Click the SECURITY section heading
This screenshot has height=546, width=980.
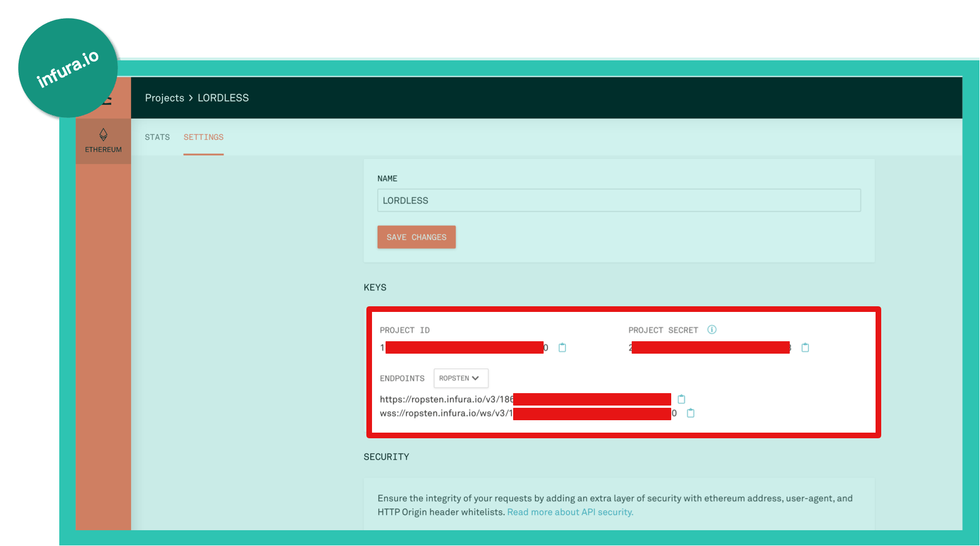pyautogui.click(x=386, y=457)
